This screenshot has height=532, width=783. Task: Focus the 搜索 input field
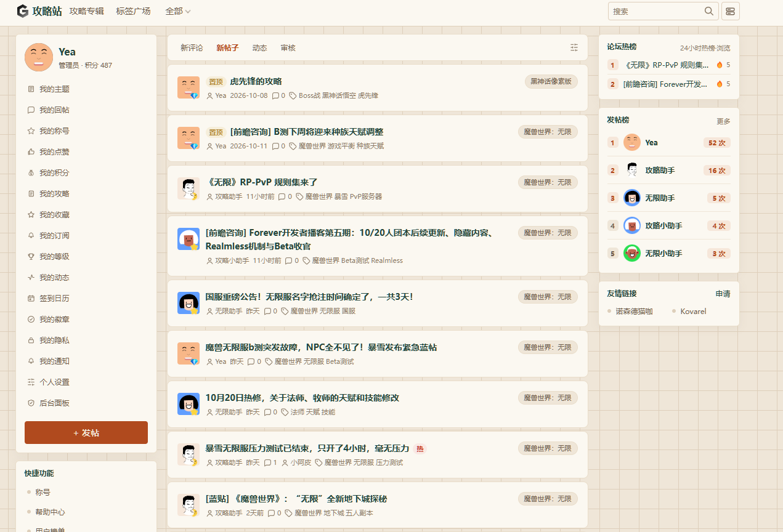click(x=656, y=11)
